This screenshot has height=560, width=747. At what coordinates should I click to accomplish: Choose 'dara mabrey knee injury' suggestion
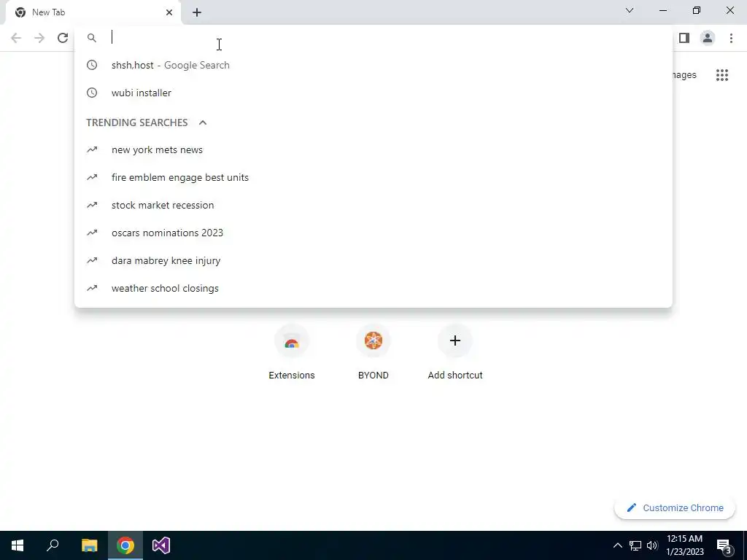point(373,260)
